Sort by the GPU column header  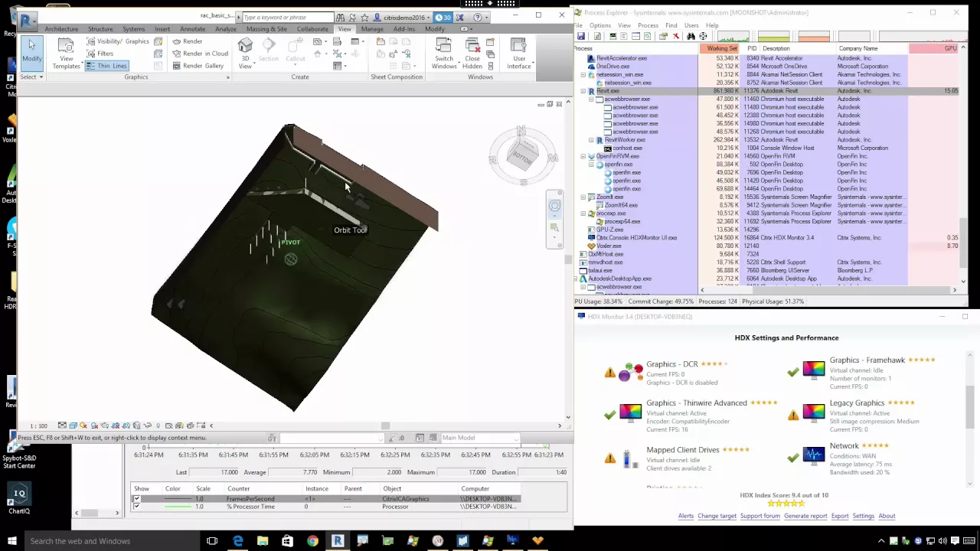pos(934,48)
